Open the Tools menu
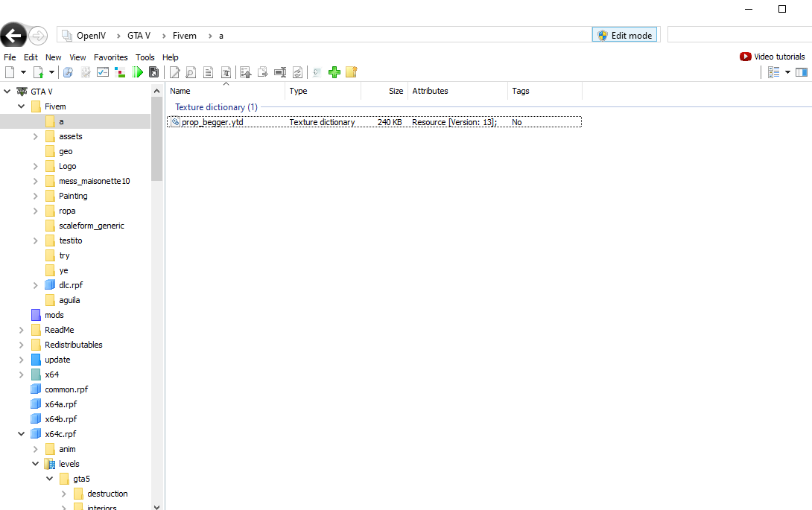812x510 pixels. [145, 57]
